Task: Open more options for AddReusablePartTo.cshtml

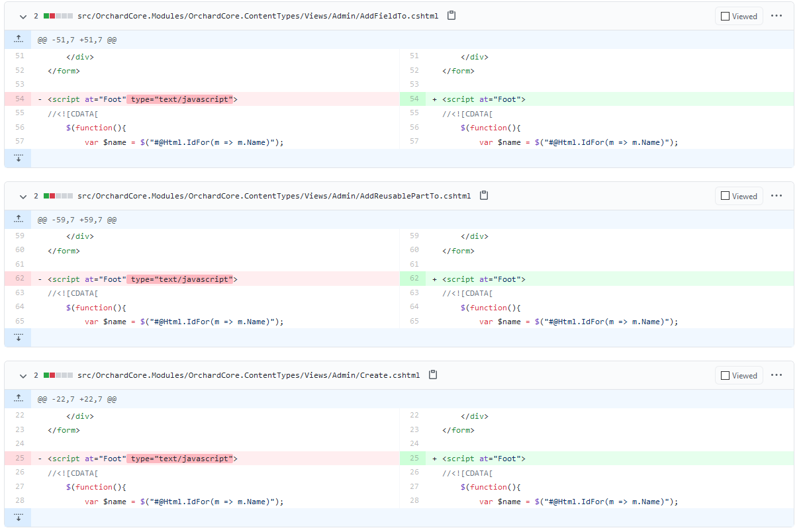Action: [x=777, y=196]
